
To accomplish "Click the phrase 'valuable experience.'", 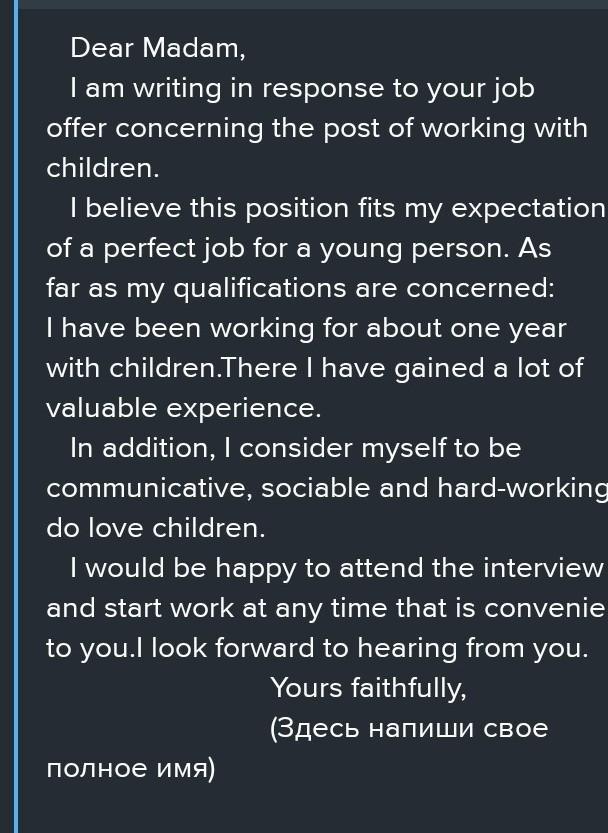I will 183,408.
